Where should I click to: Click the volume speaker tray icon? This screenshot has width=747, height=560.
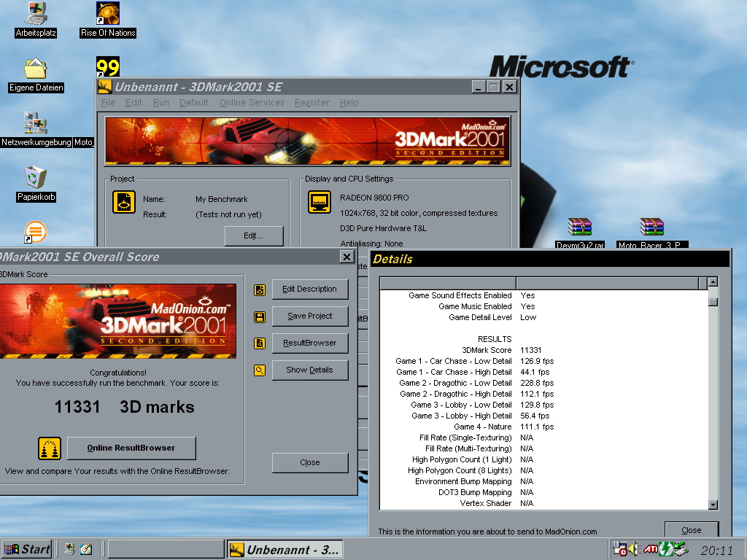point(634,550)
